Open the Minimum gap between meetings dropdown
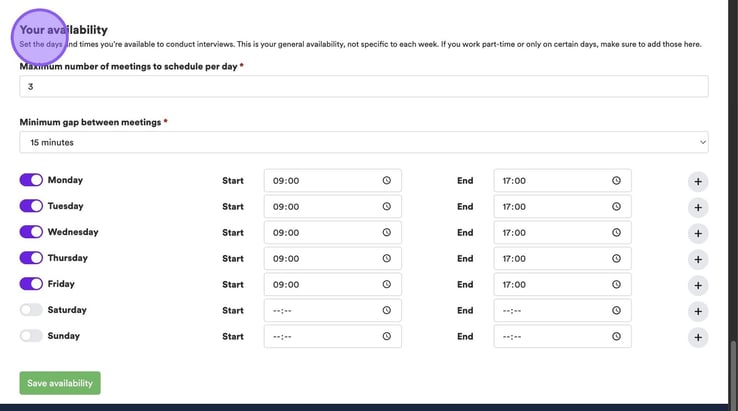The height and width of the screenshot is (411, 738). [x=364, y=142]
